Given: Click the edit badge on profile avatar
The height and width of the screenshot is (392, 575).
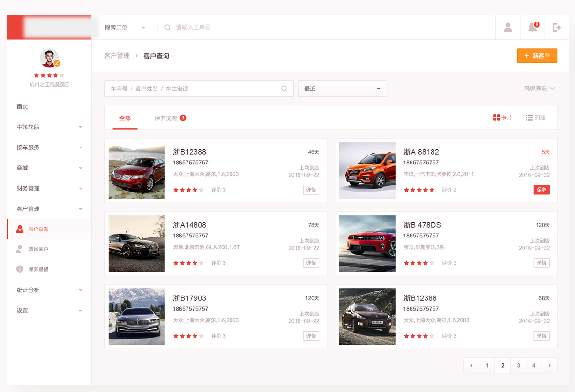Looking at the screenshot, I should coord(57,63).
